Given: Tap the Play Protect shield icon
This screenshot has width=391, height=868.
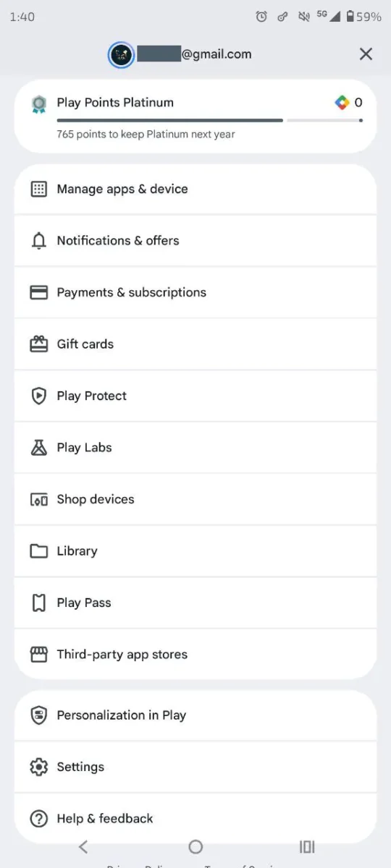Looking at the screenshot, I should pyautogui.click(x=38, y=396).
